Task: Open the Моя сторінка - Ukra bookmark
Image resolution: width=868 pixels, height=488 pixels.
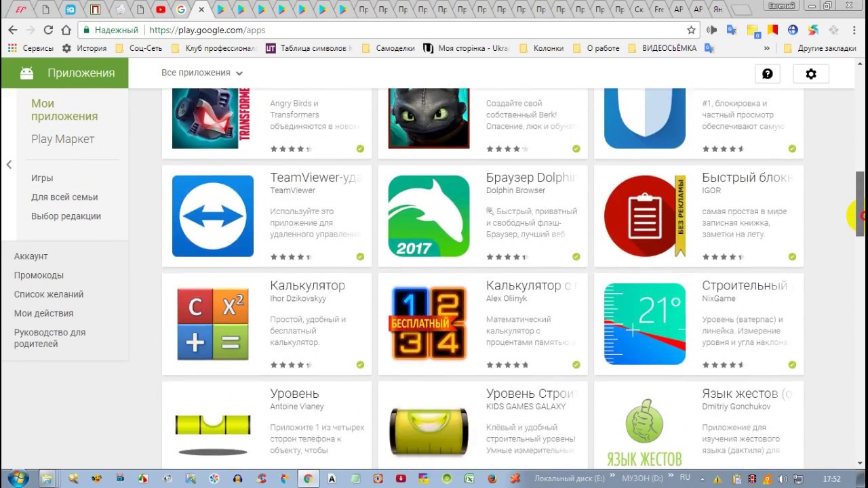Action: 465,48
